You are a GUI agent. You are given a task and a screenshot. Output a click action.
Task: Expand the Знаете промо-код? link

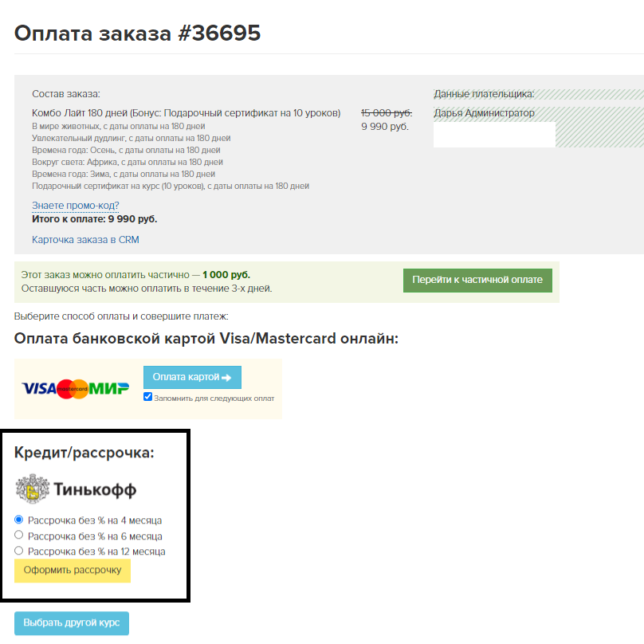(x=76, y=206)
